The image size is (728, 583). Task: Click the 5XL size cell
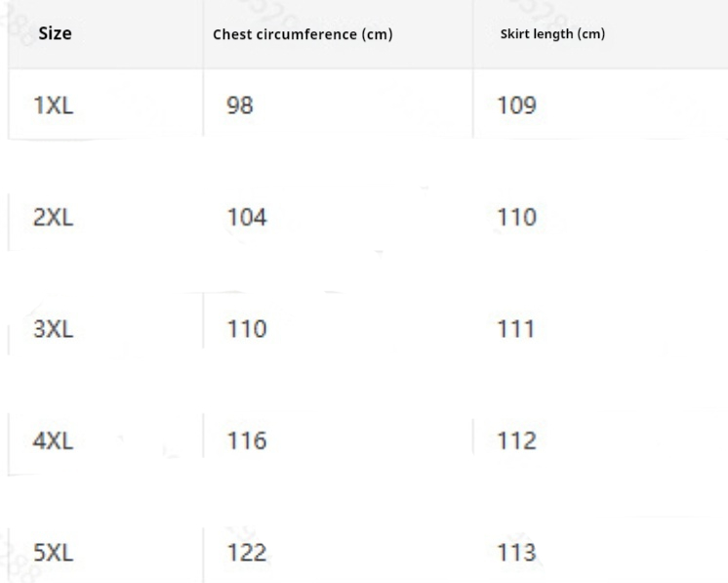pos(53,554)
